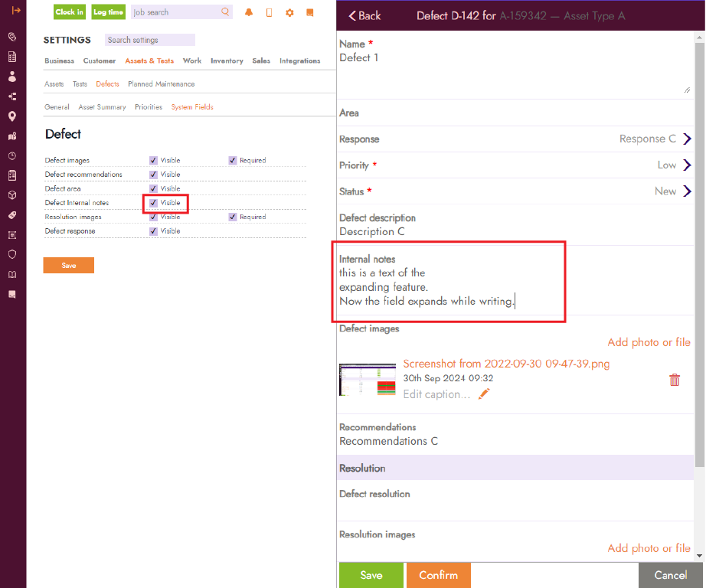Add photo or file to Resolution images
This screenshot has width=706, height=588.
[649, 548]
